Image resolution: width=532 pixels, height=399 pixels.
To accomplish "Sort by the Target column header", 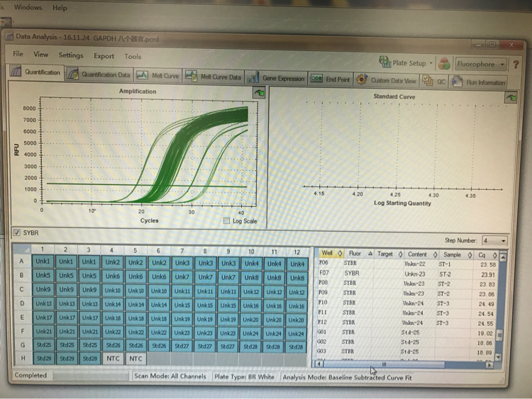I will pos(388,254).
